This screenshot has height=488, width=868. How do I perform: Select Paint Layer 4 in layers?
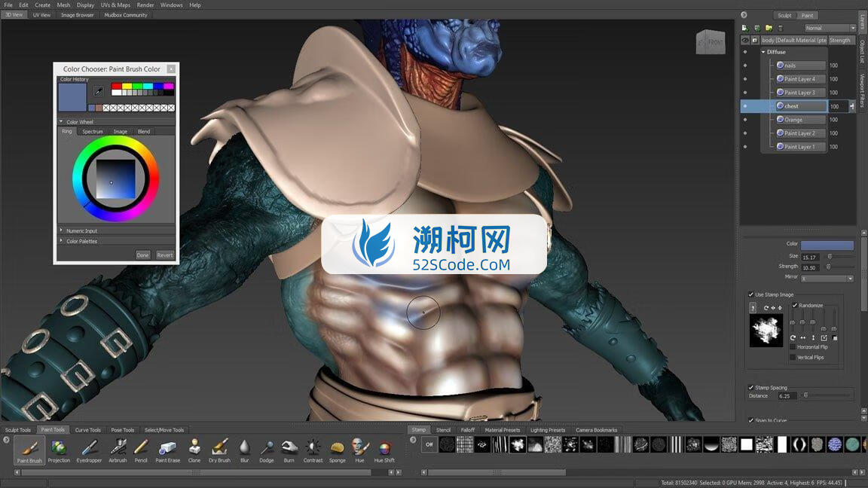[x=801, y=79]
